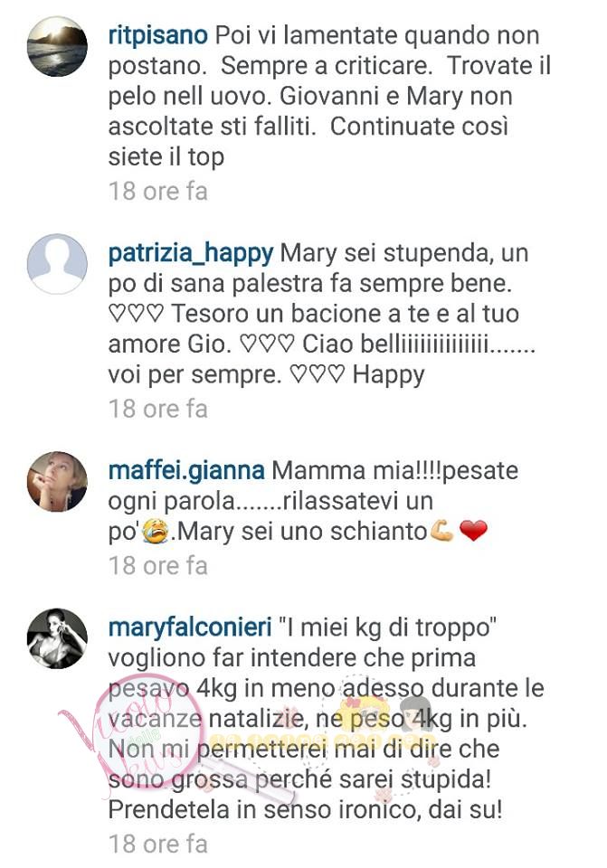Visit the maffei.gianna username link
Viewport: 607px width, 868px height.
pos(186,470)
